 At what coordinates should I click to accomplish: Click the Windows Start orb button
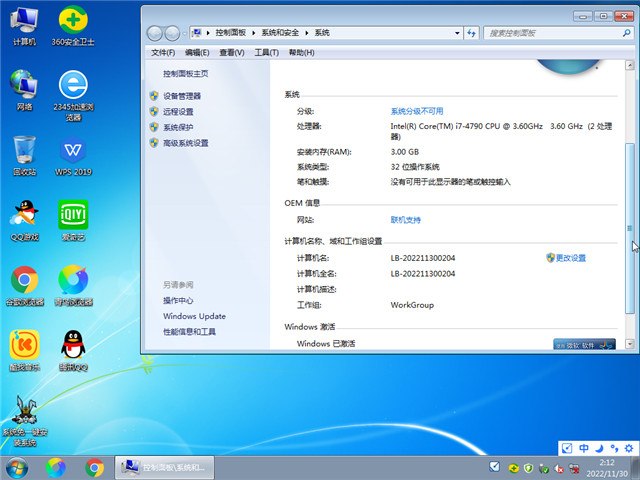pyautogui.click(x=16, y=467)
